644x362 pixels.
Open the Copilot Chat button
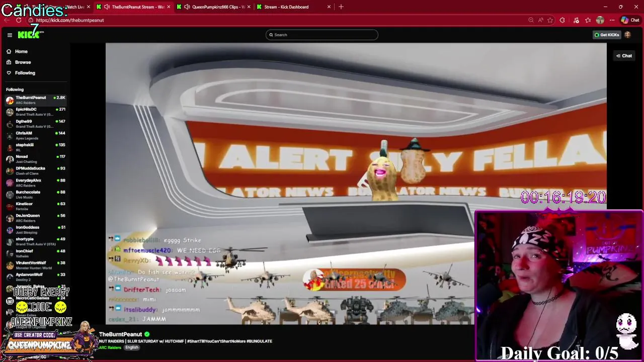[x=630, y=20]
